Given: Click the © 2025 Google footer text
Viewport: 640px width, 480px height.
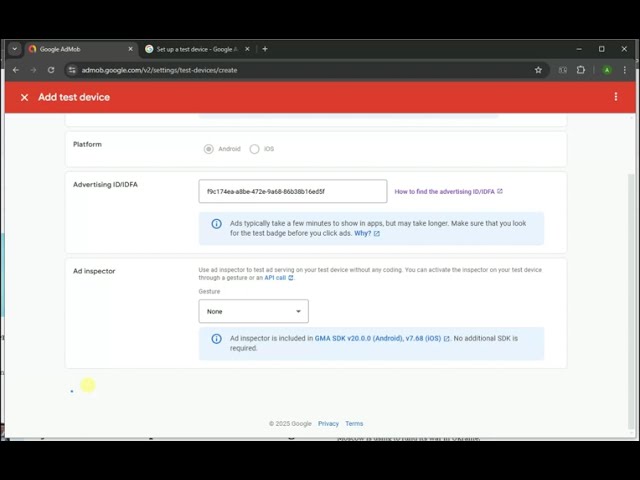Looking at the screenshot, I should [x=290, y=424].
